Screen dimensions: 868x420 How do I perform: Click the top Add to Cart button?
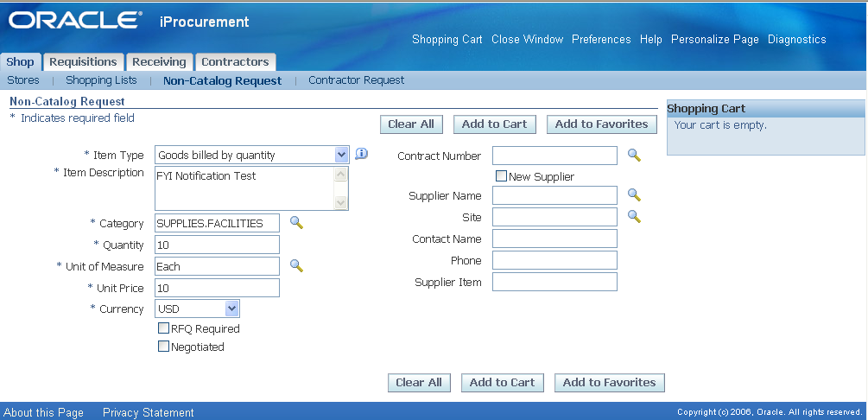(x=494, y=124)
